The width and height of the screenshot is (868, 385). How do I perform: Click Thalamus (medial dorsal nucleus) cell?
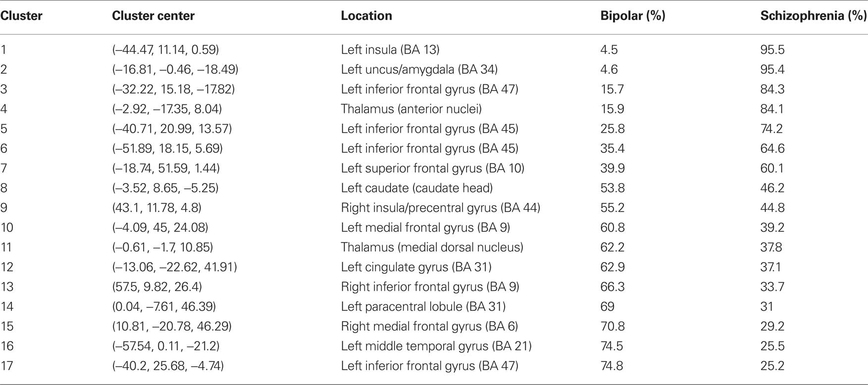[x=432, y=247]
